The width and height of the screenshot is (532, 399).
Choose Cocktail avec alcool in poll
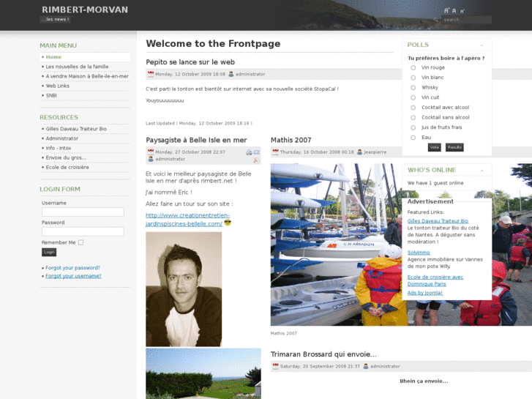[413, 108]
